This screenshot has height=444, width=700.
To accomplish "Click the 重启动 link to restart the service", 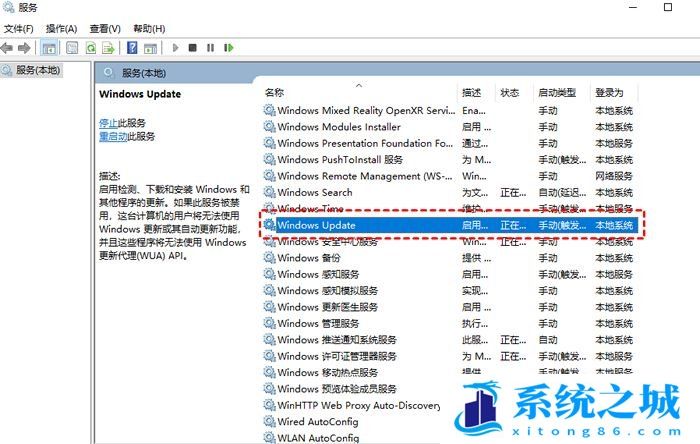I will [113, 137].
